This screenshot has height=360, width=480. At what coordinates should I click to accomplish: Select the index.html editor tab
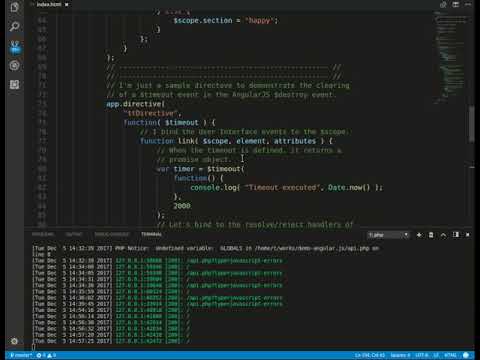[49, 4]
